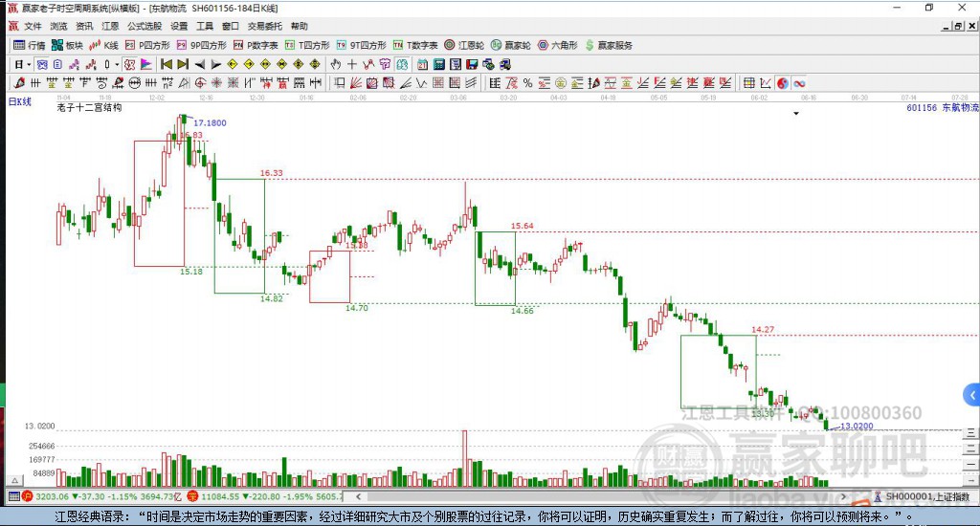
Task: Click the 日K线 label
Action: pos(20,101)
